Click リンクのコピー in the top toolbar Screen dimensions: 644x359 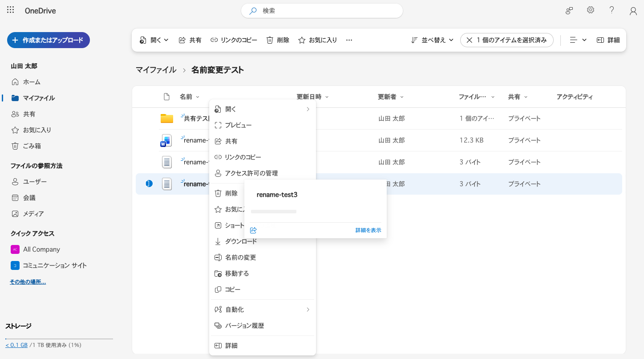[234, 40]
